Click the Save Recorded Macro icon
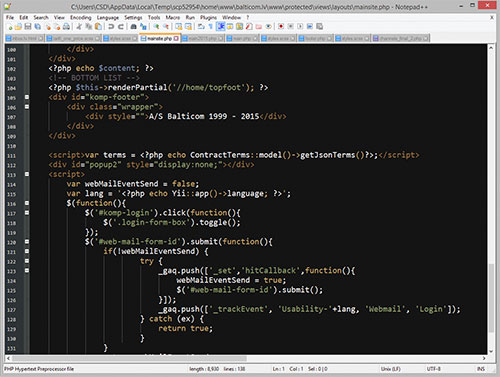The height and width of the screenshot is (377, 500). point(319,27)
